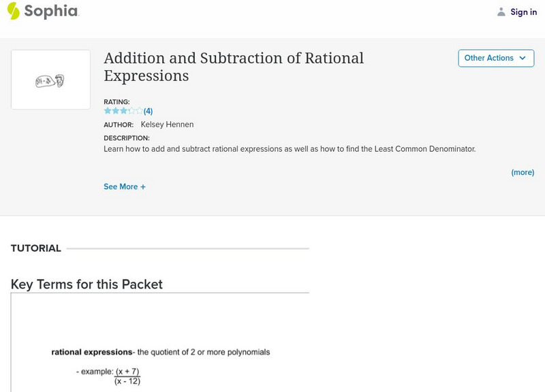This screenshot has width=545, height=392.
Task: Click the fourth rating star
Action: point(131,111)
